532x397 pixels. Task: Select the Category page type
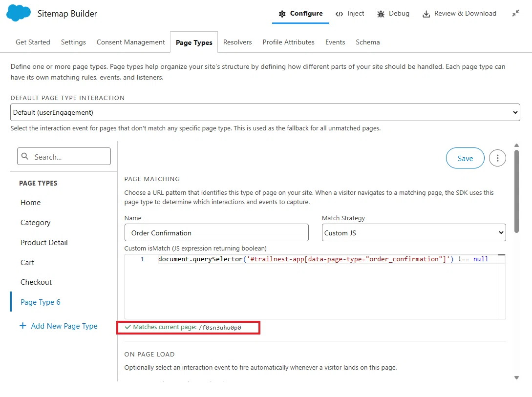point(35,222)
